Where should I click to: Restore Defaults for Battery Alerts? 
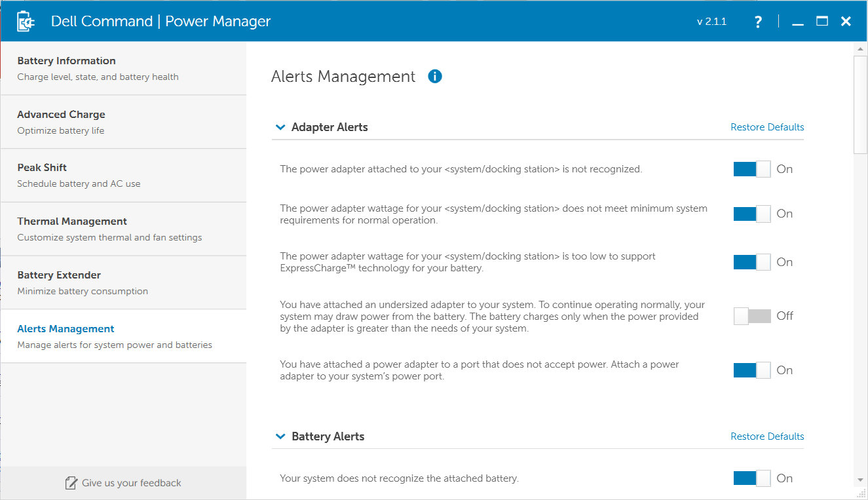(x=767, y=436)
